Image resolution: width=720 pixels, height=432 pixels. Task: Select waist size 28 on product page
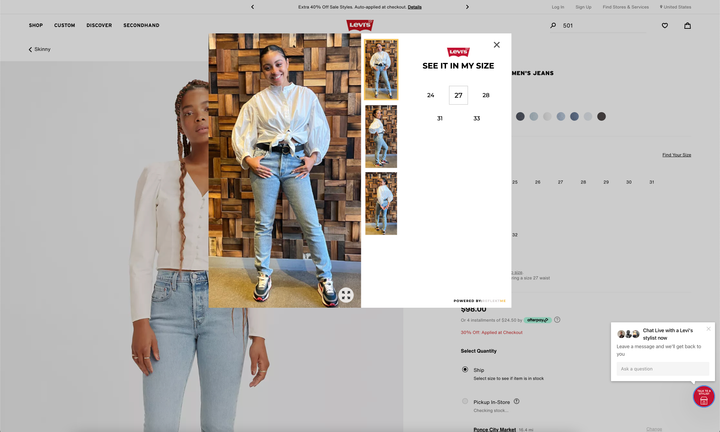click(583, 182)
